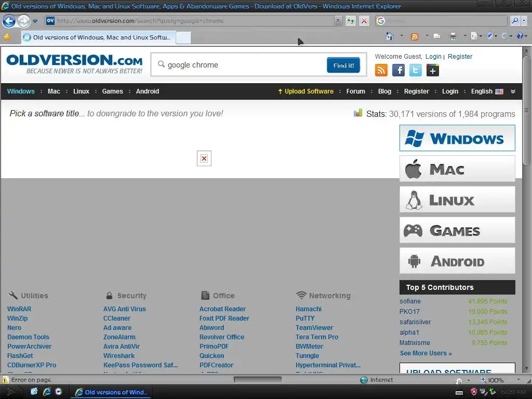Open the CCleaner link under Security

click(x=117, y=318)
